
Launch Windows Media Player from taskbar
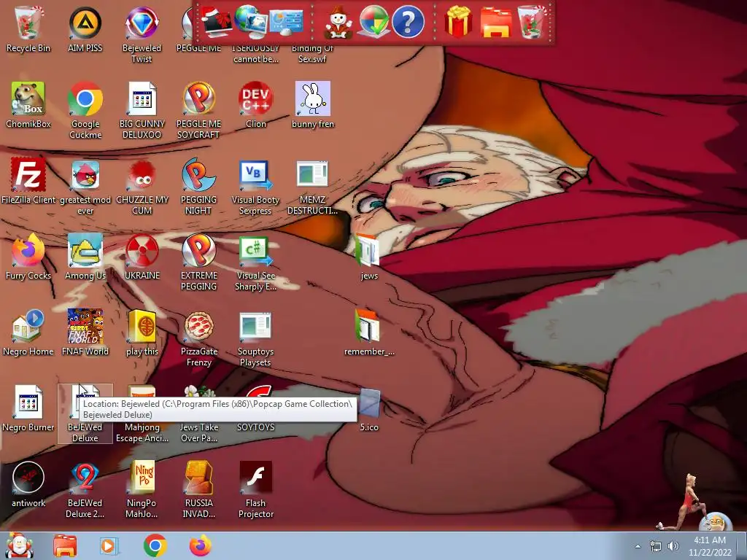tap(109, 545)
